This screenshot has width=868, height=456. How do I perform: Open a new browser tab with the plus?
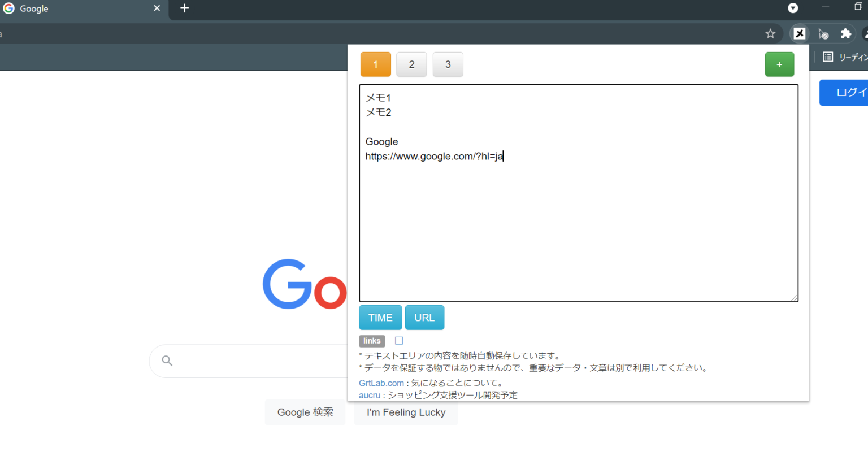click(184, 8)
